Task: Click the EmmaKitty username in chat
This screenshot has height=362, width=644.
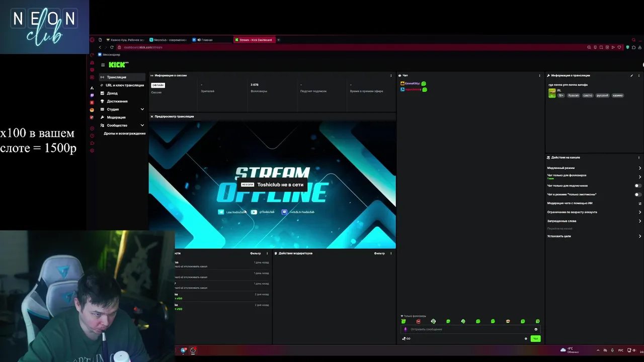Action: pos(412,83)
